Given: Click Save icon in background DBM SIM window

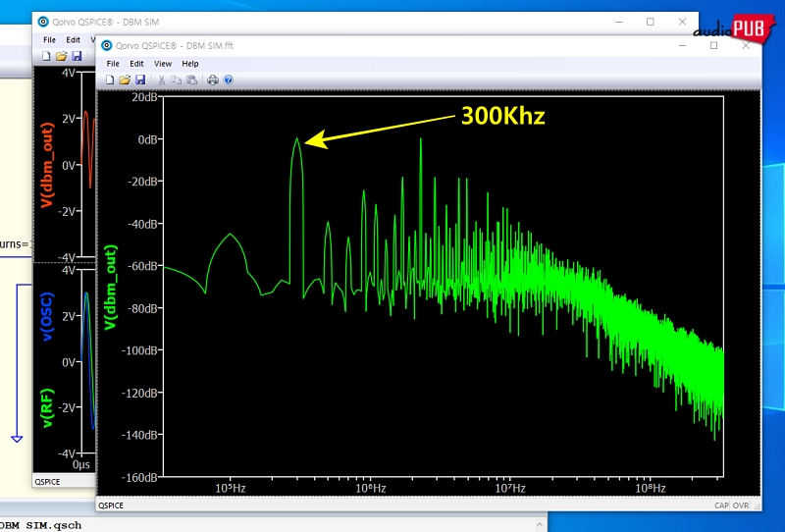Looking at the screenshot, I should point(77,56).
